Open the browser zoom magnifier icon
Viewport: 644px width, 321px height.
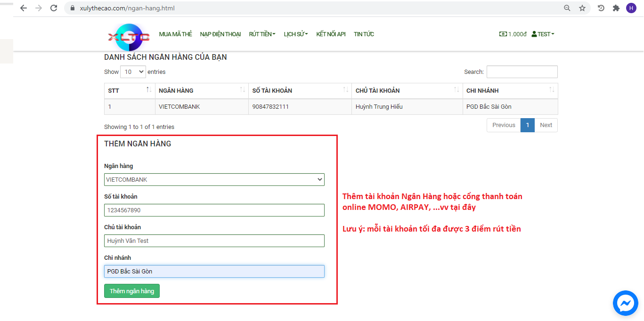[567, 8]
